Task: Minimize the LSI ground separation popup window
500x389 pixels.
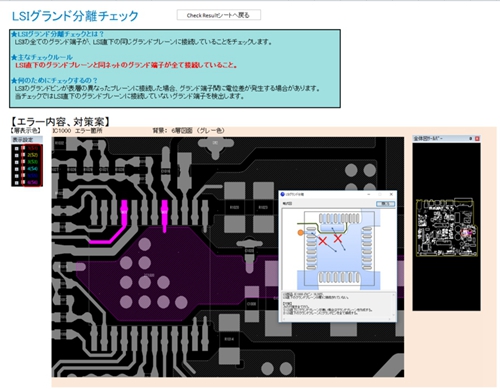Action: click(x=369, y=194)
